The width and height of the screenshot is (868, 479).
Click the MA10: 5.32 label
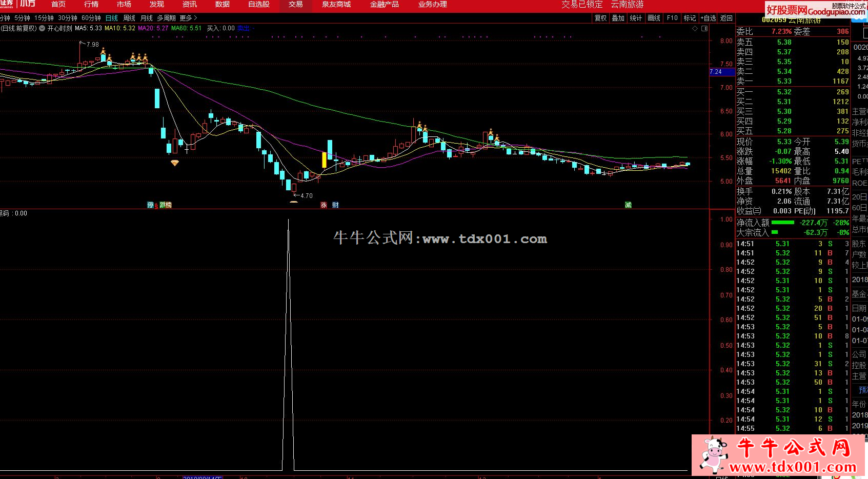pyautogui.click(x=120, y=28)
